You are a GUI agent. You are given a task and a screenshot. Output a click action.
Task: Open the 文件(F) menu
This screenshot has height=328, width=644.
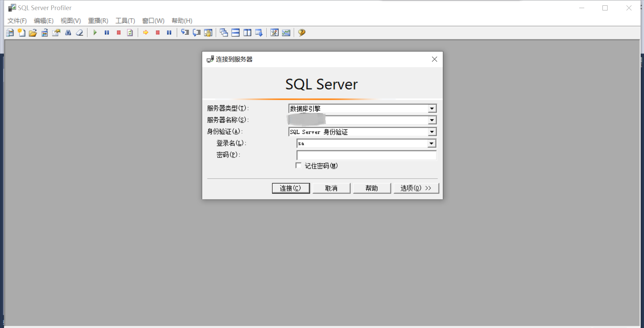pyautogui.click(x=17, y=21)
